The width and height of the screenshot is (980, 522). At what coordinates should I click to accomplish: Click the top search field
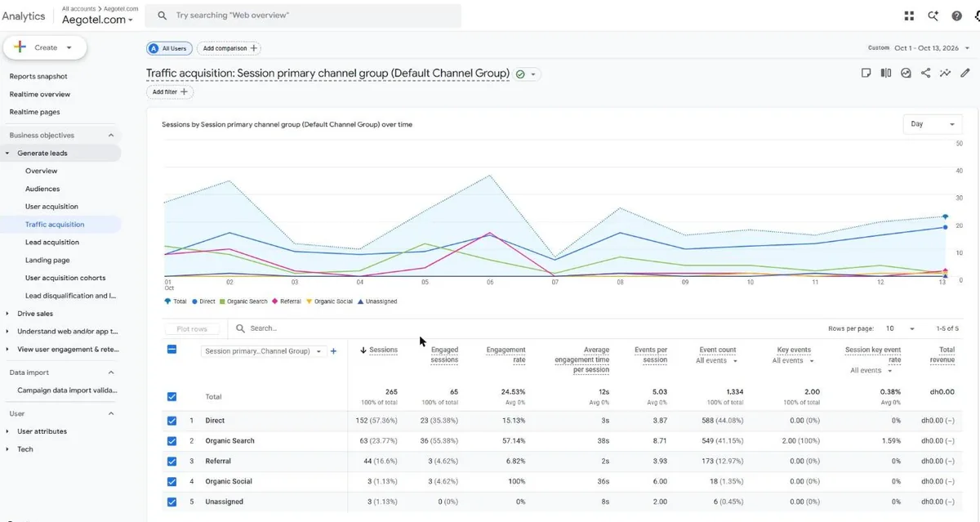[303, 16]
